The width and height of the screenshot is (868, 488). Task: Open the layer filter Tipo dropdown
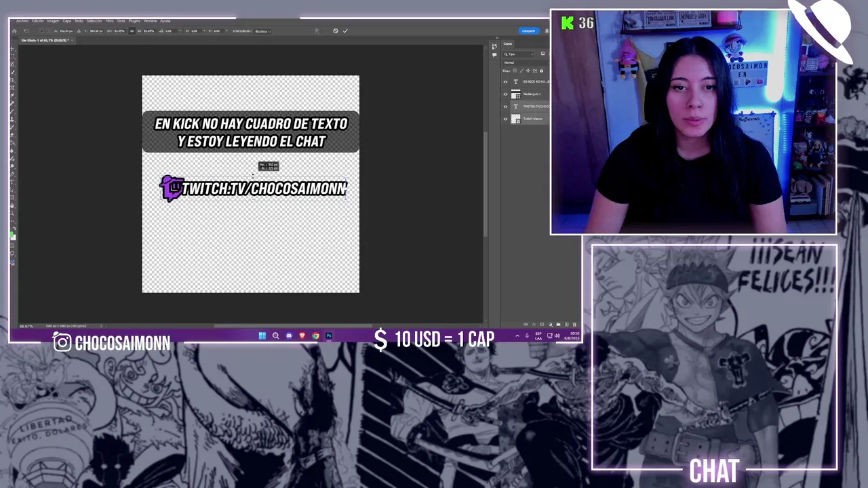519,54
